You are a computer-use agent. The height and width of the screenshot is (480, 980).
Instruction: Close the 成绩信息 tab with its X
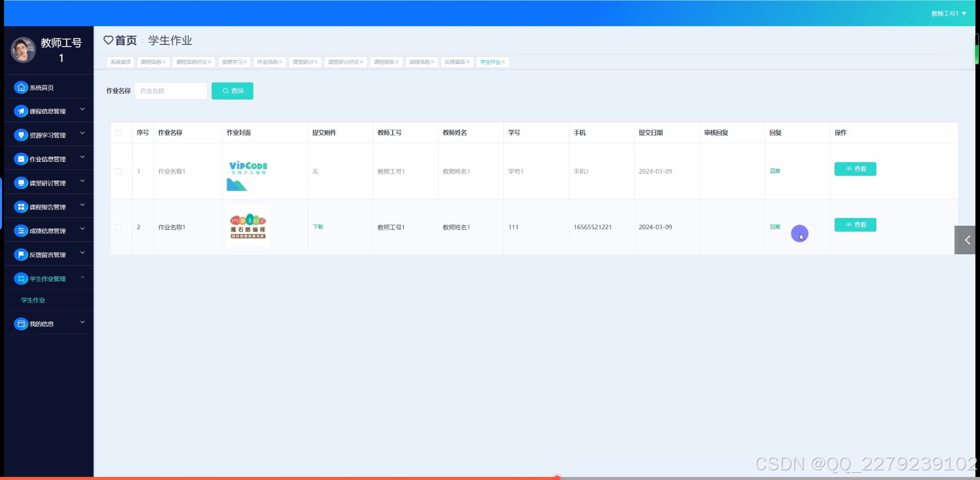(432, 62)
